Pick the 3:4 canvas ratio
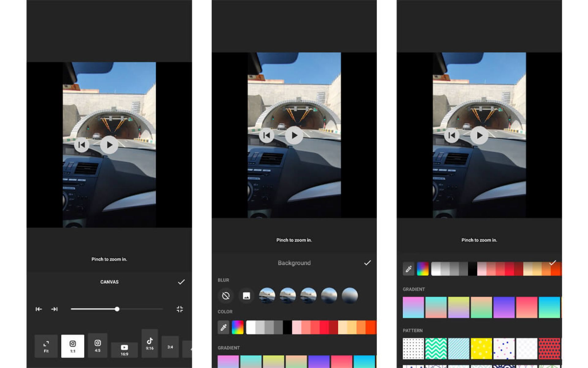Viewport: 588px width, 368px height. pyautogui.click(x=170, y=347)
